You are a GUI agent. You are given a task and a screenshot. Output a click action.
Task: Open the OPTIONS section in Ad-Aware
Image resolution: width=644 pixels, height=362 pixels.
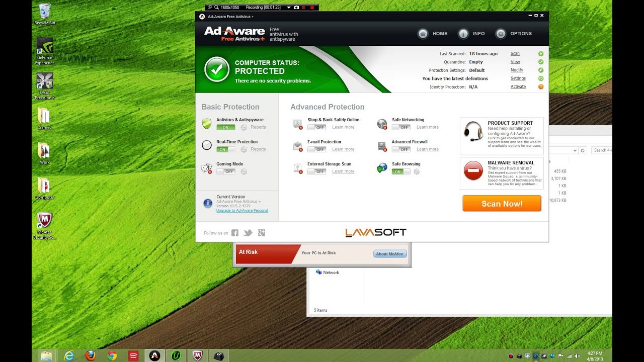(514, 34)
